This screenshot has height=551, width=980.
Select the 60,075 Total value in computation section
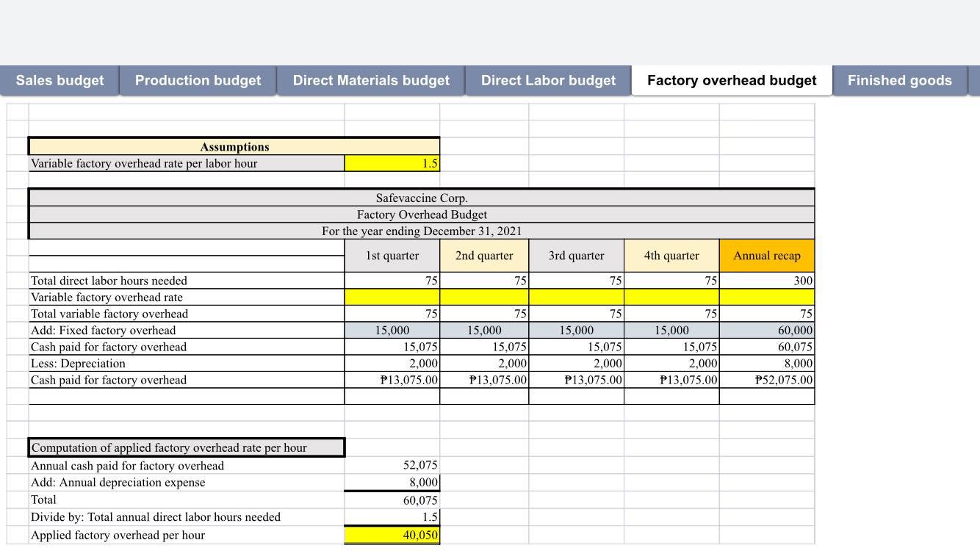click(x=392, y=500)
